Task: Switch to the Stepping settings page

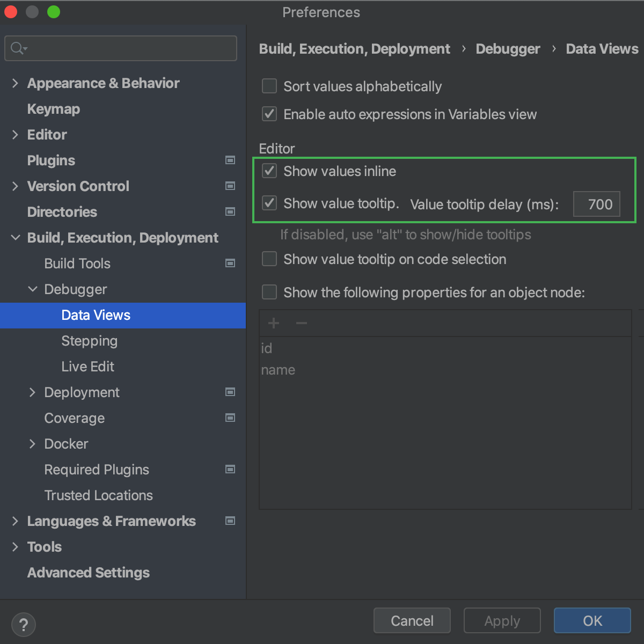Action: [x=89, y=341]
